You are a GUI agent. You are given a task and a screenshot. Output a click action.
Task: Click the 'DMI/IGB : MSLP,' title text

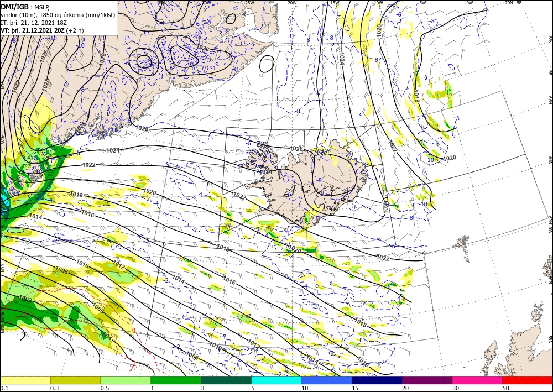point(25,7)
